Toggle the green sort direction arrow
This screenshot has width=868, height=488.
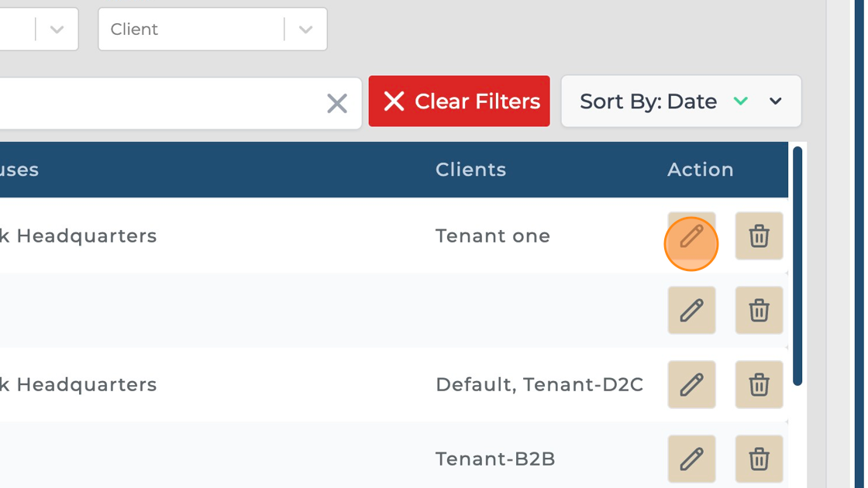[x=741, y=101]
